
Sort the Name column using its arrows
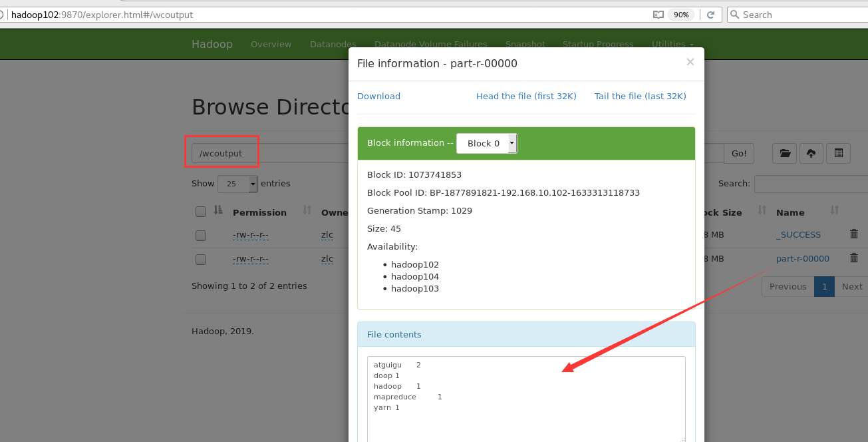pyautogui.click(x=834, y=210)
